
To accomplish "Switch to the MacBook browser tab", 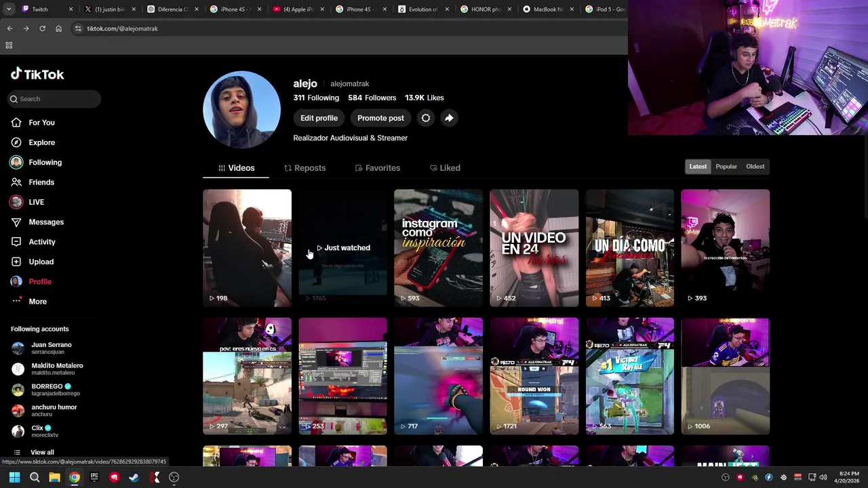I will click(x=549, y=9).
